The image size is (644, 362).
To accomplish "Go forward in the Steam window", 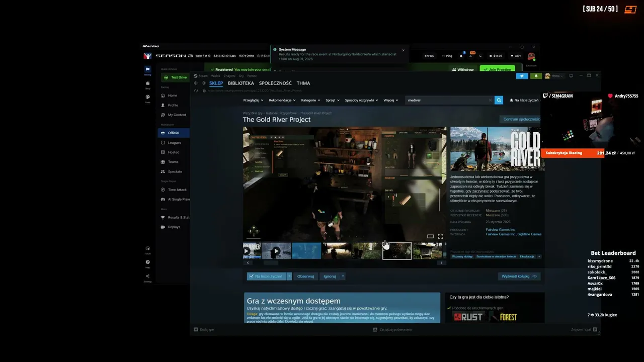I will 204,83.
